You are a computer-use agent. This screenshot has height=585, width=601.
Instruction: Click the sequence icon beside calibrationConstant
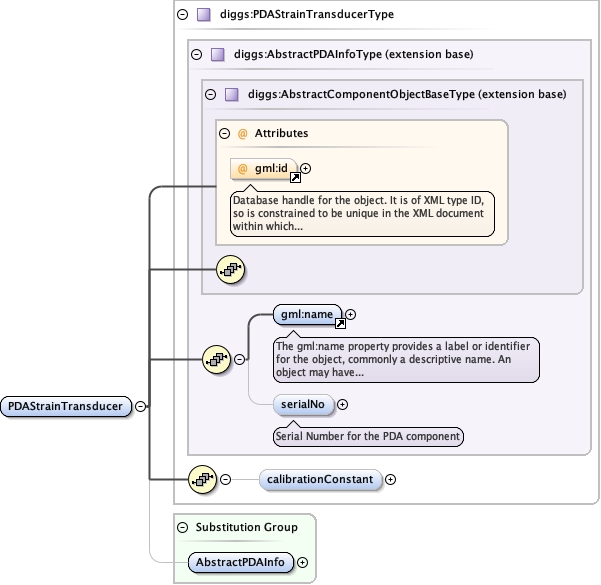(203, 479)
